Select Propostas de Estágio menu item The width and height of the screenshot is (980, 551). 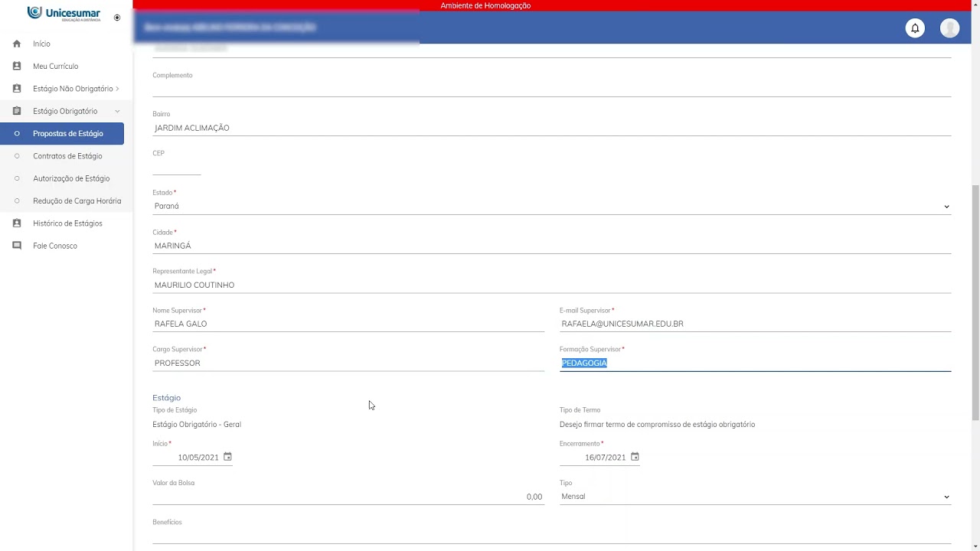point(62,133)
